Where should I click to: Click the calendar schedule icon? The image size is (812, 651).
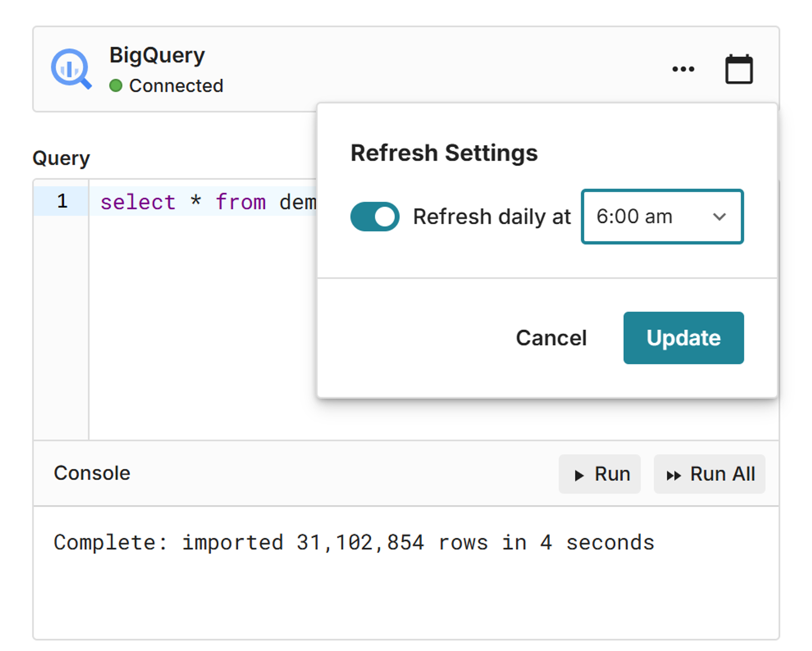click(739, 69)
